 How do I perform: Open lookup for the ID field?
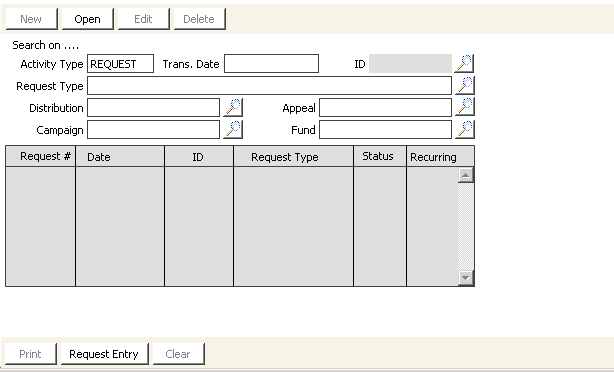coord(464,63)
